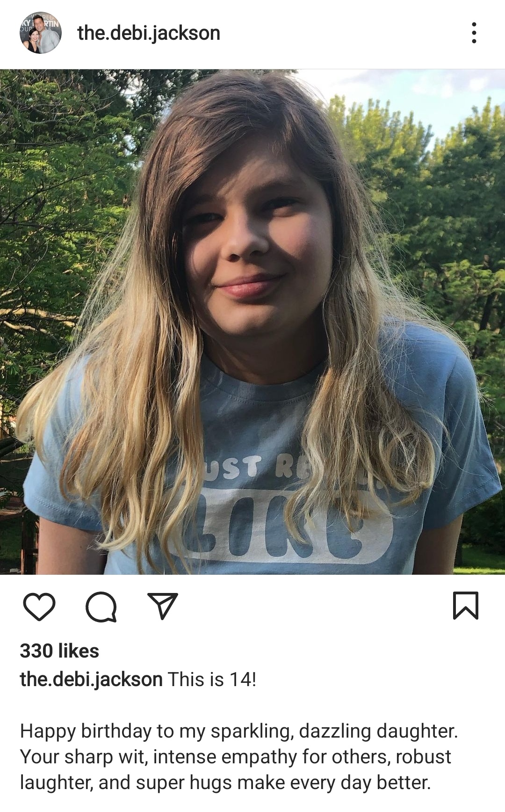Open the three-dot more options menu

(474, 33)
